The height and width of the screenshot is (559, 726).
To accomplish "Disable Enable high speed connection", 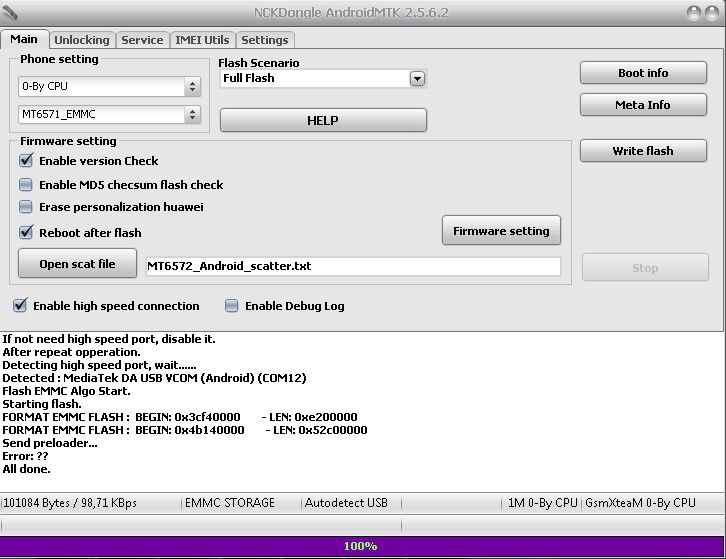I will click(x=20, y=306).
